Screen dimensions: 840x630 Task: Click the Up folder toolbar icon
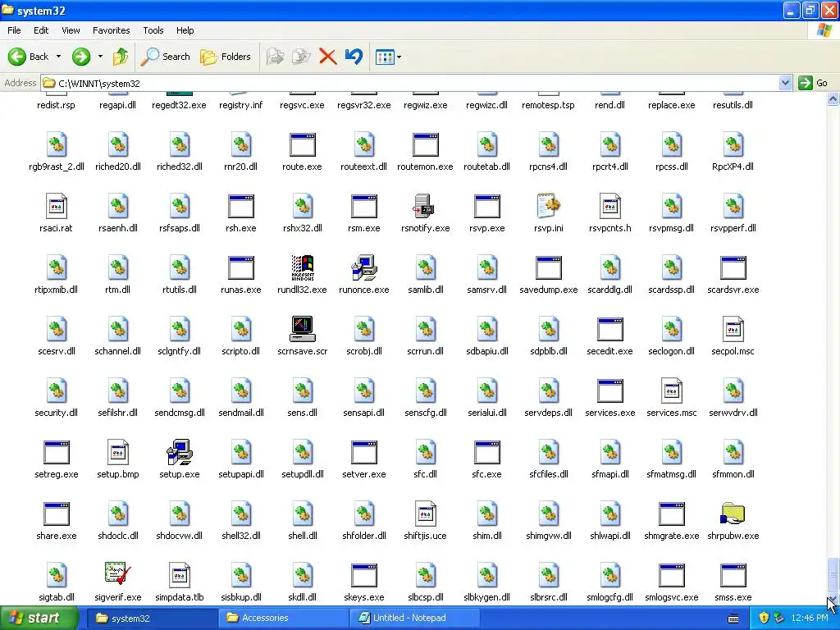(121, 57)
